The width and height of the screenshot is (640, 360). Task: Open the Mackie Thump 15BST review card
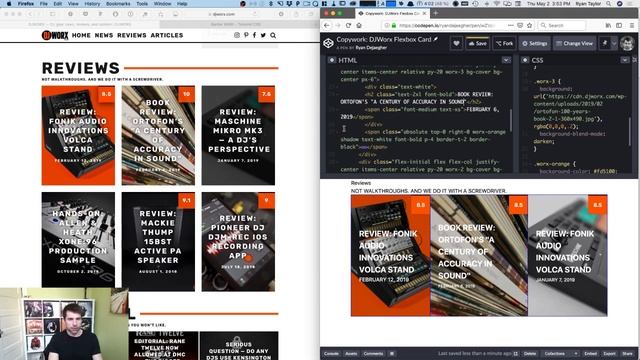(x=158, y=242)
